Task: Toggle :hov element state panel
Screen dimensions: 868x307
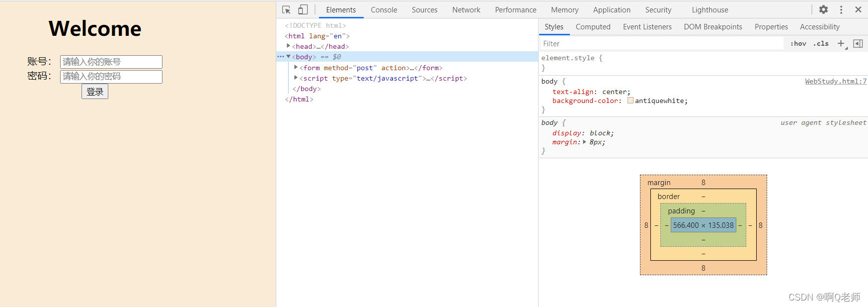Action: (x=798, y=44)
